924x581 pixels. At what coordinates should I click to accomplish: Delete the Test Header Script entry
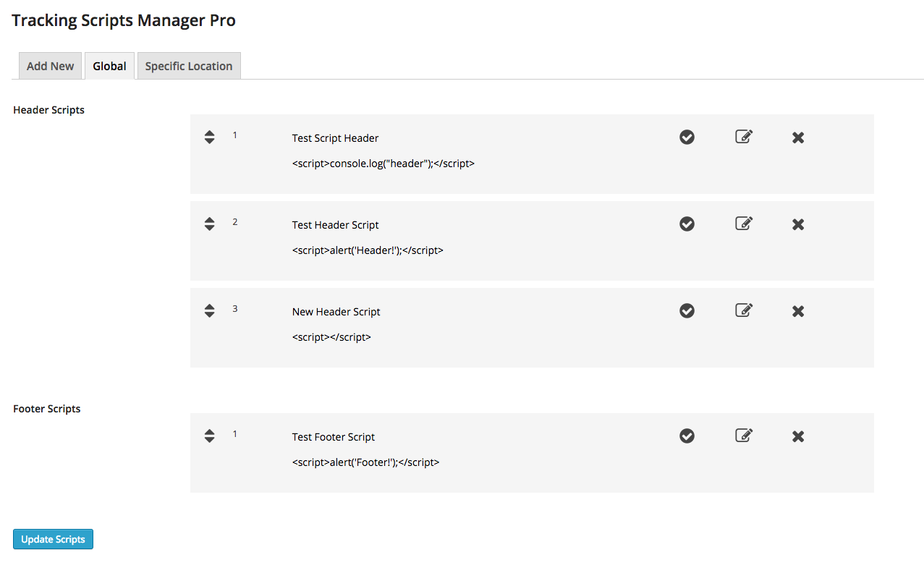click(x=798, y=224)
